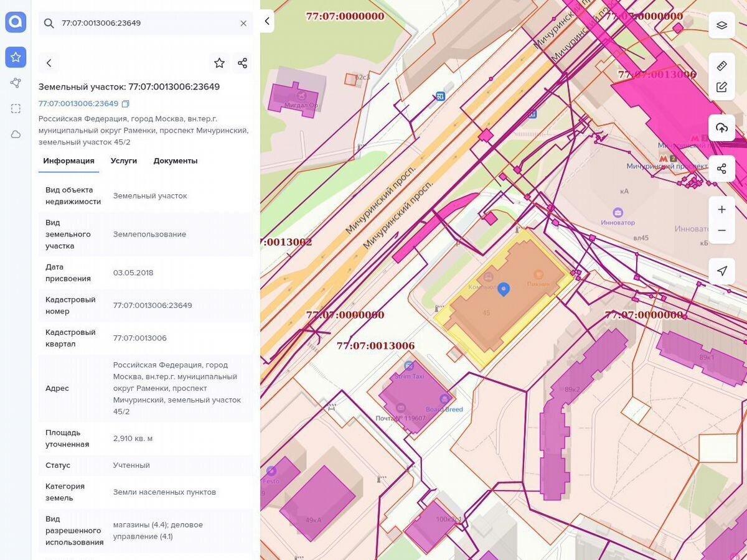
Task: Click the app logo in the sidebar
Action: point(16,22)
